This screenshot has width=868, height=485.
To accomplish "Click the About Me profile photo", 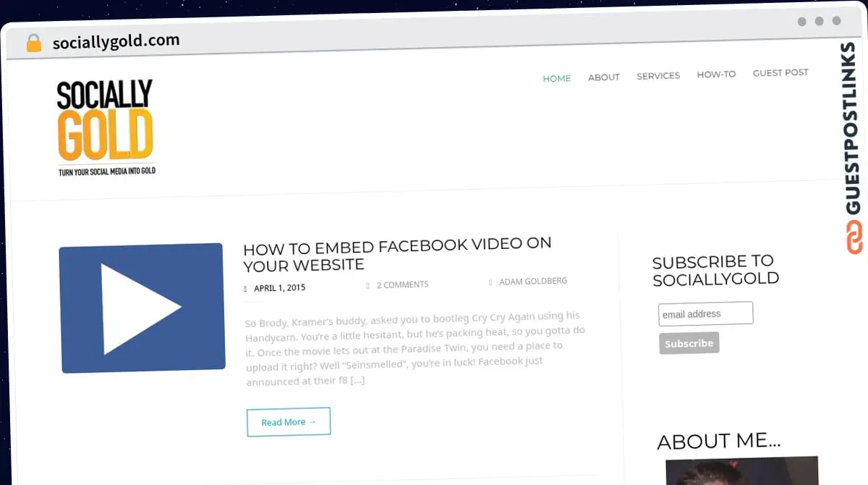I will coord(742,471).
